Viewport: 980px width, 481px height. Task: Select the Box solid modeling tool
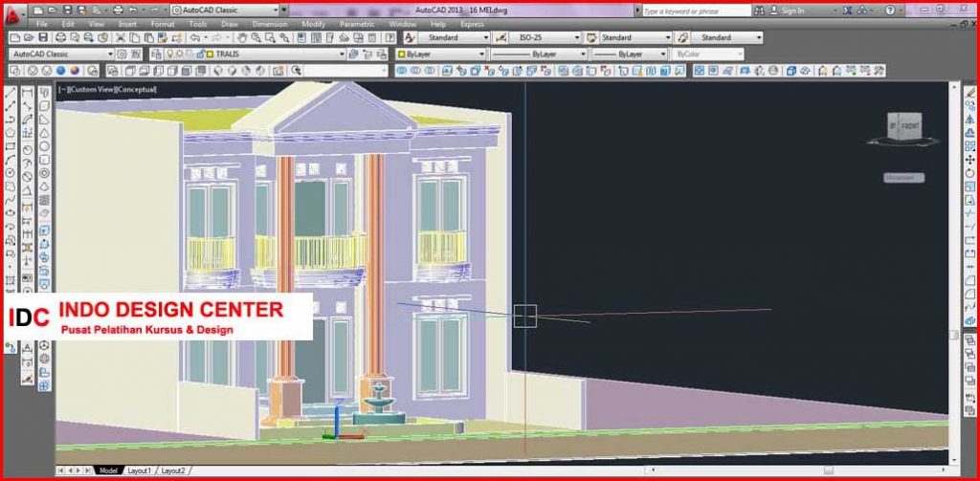[44, 106]
